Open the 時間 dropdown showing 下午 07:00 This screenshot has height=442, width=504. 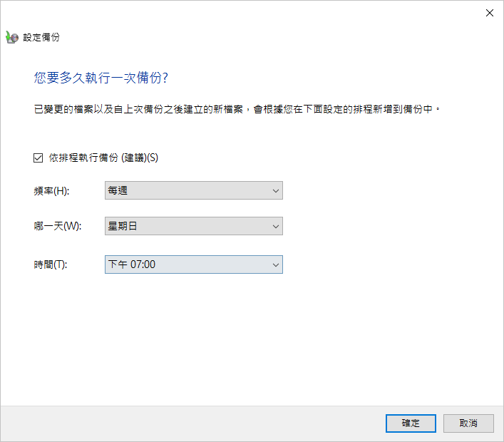point(194,264)
